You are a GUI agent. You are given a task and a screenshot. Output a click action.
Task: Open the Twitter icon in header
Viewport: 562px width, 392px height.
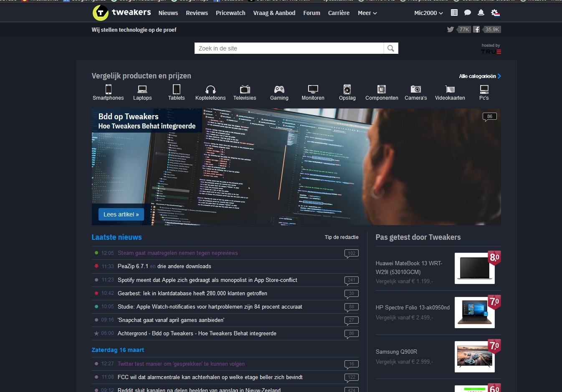click(x=451, y=30)
